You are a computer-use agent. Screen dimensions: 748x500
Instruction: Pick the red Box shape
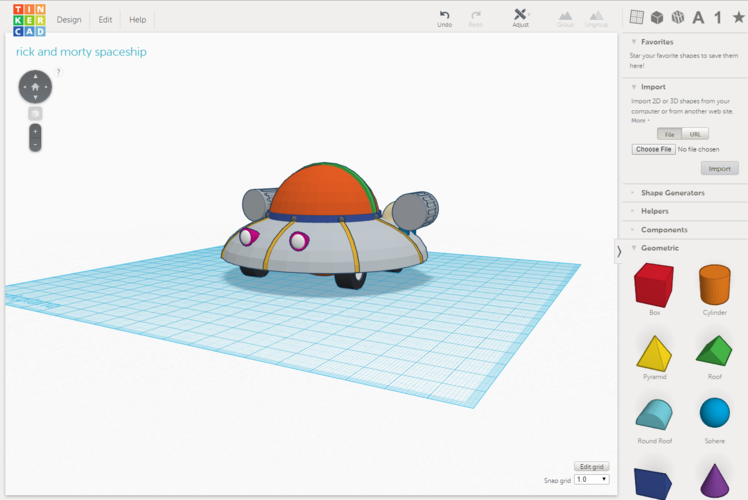654,285
